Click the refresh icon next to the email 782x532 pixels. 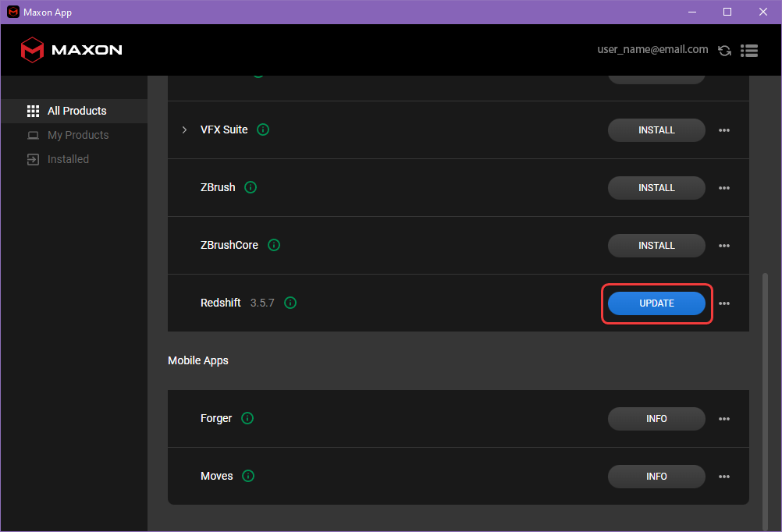click(x=724, y=51)
